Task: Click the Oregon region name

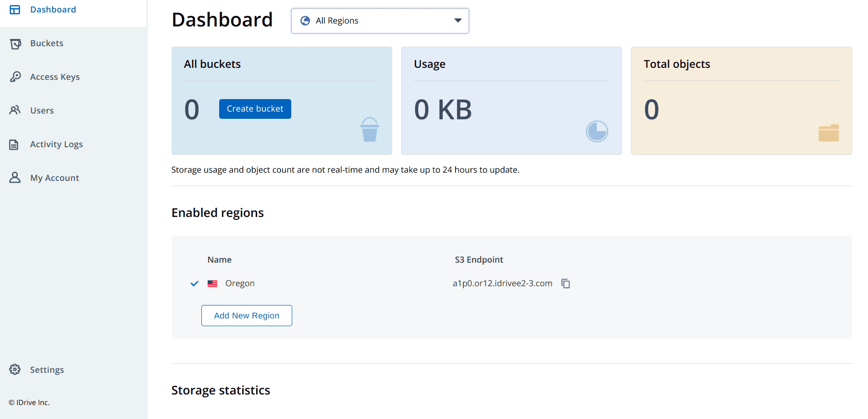Action: (x=240, y=283)
